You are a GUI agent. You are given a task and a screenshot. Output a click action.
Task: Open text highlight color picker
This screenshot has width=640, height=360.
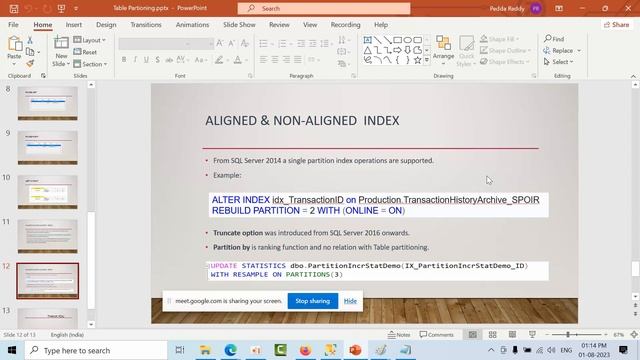219,60
